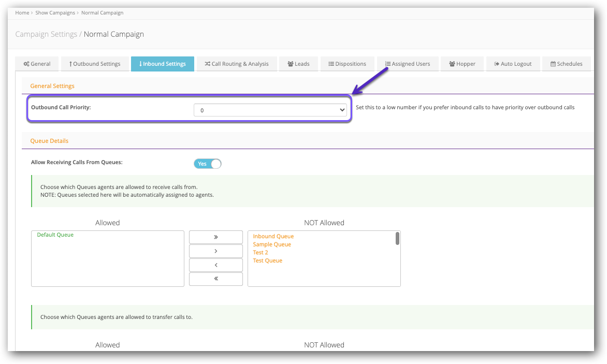Select the Outbound Settings up-arrow icon
607x364 pixels.
point(70,64)
